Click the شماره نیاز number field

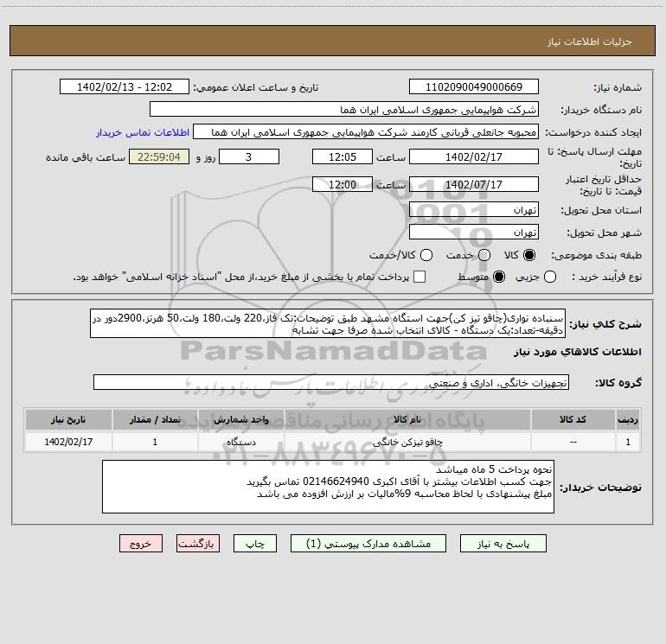coord(474,87)
